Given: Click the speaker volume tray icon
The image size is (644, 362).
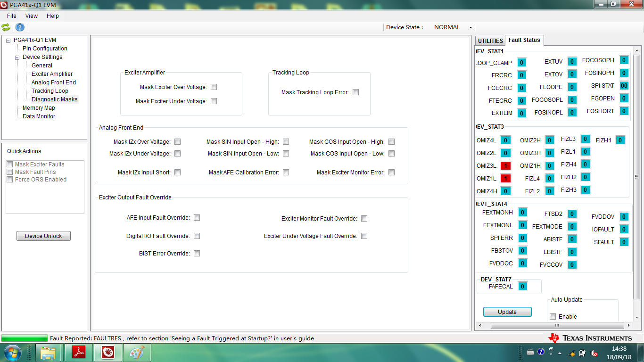Looking at the screenshot, I should 594,353.
